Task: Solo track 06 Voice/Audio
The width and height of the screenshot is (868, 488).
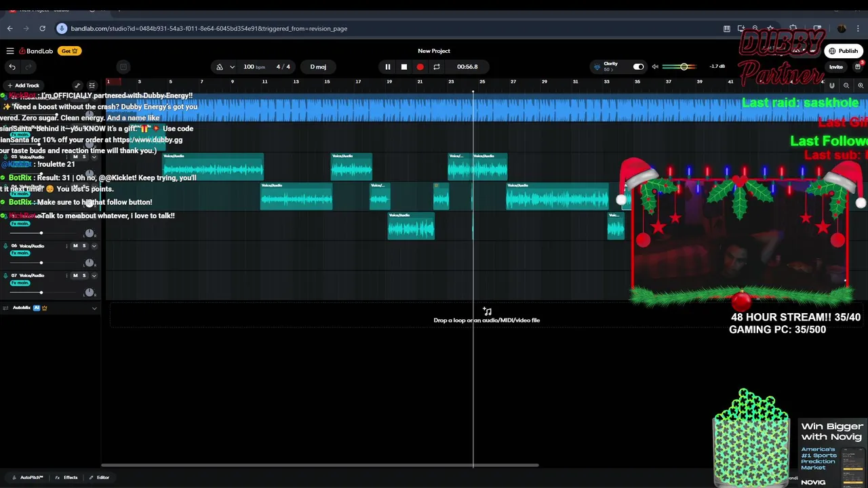Action: (x=84, y=245)
